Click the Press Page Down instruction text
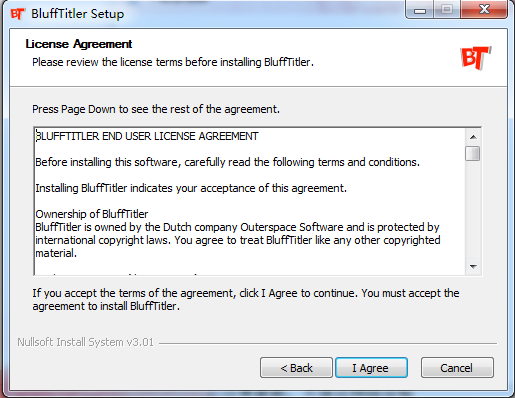This screenshot has width=515, height=398. tap(156, 109)
